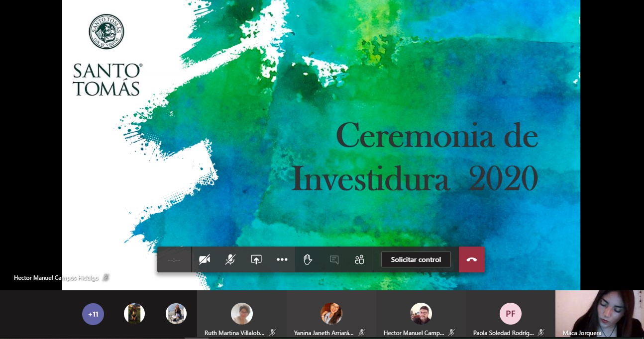Raise your hand in the meeting
This screenshot has height=339, width=644.
[308, 259]
